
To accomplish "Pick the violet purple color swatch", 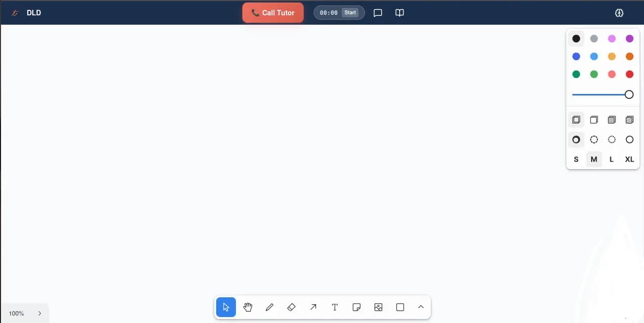I will (630, 39).
